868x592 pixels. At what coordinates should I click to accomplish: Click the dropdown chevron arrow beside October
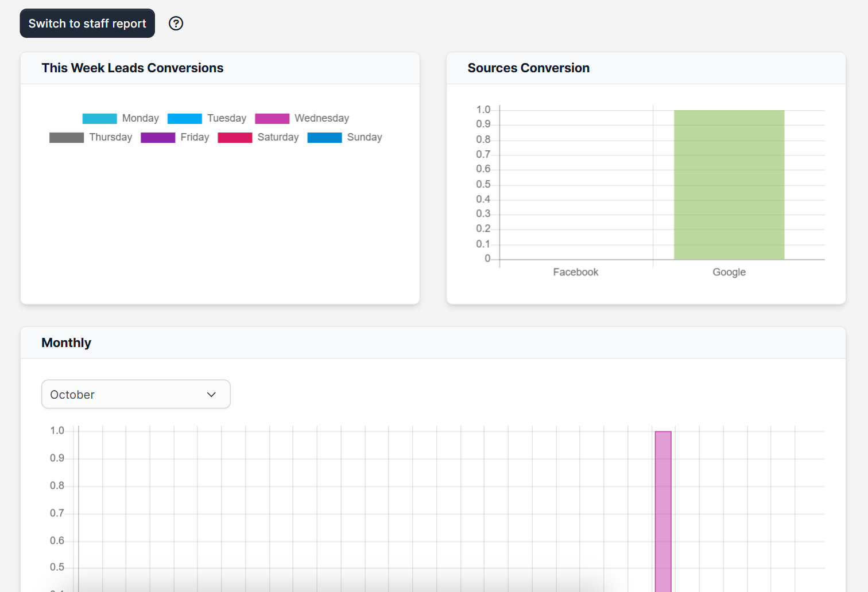pos(211,395)
